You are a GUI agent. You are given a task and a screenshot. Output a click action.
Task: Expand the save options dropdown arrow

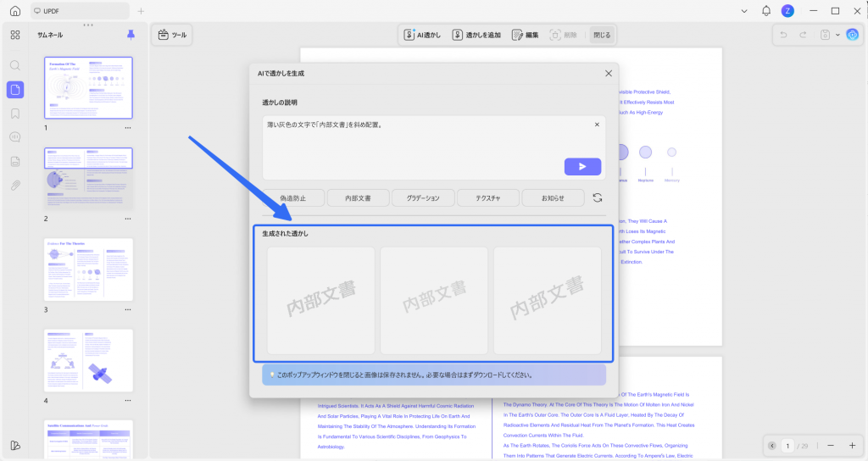coord(837,35)
